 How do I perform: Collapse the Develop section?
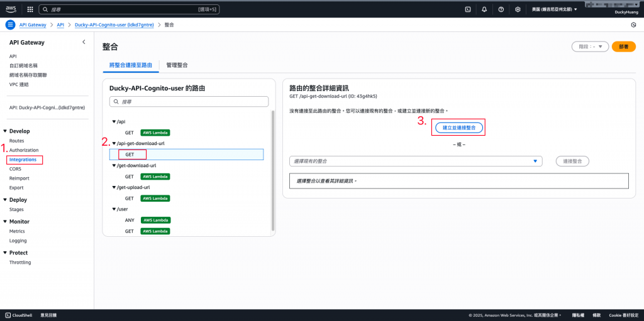click(x=5, y=131)
